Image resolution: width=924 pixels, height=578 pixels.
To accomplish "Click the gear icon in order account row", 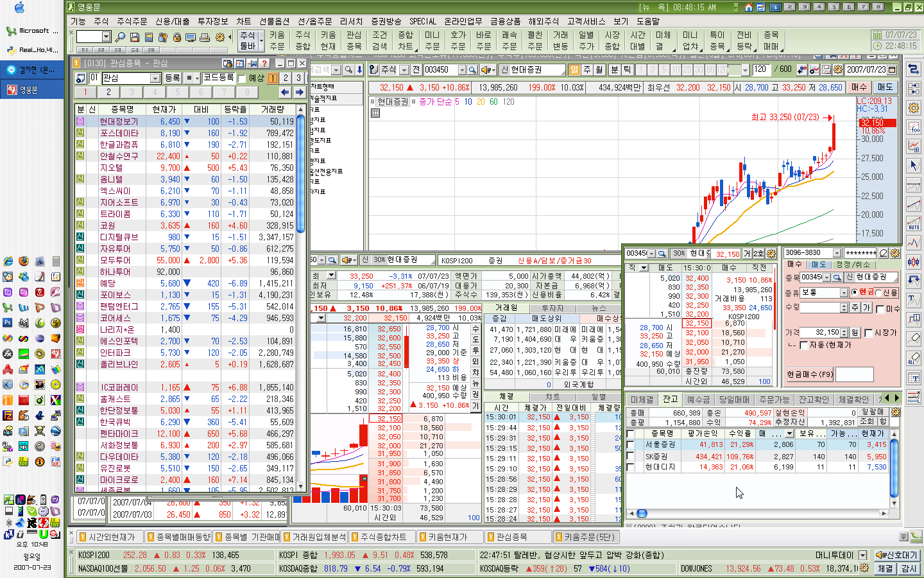I will pyautogui.click(x=895, y=253).
